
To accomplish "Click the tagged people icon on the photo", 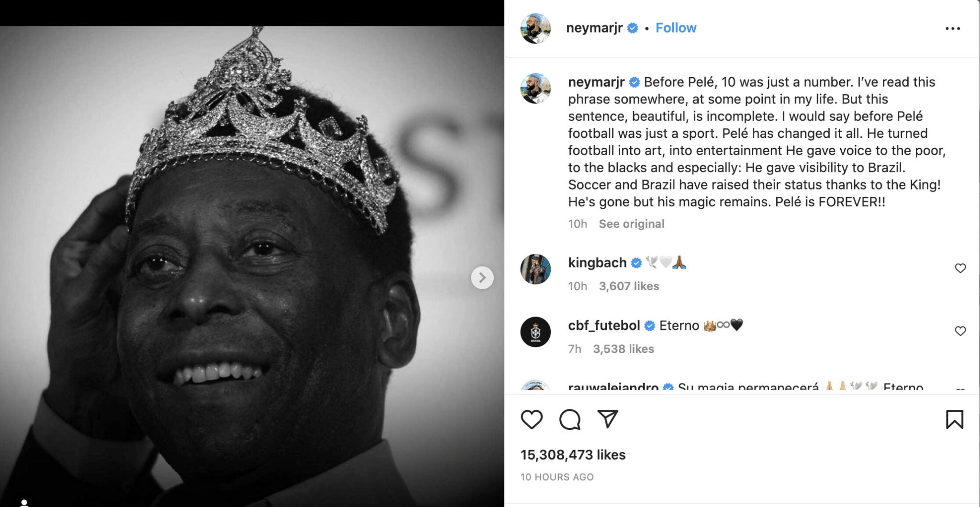I will 24,503.
